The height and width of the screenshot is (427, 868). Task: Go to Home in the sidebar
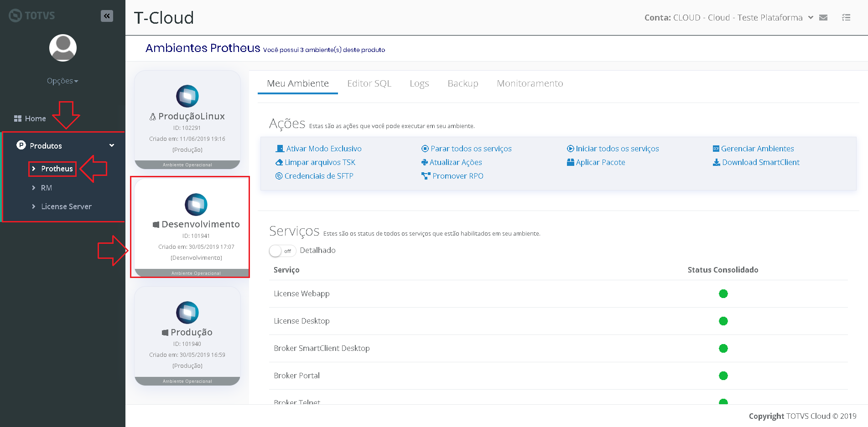point(36,118)
